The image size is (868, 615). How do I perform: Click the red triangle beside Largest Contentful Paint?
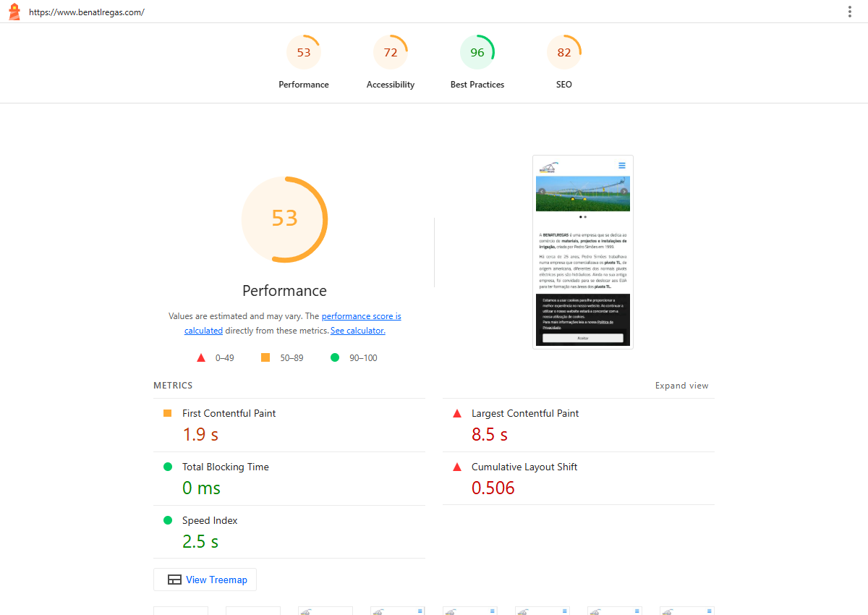tap(457, 413)
